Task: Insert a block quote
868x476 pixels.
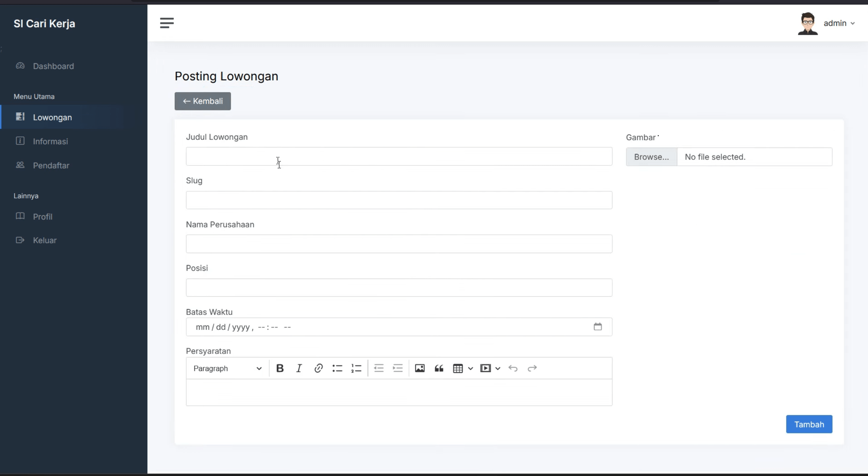Action: [439, 368]
